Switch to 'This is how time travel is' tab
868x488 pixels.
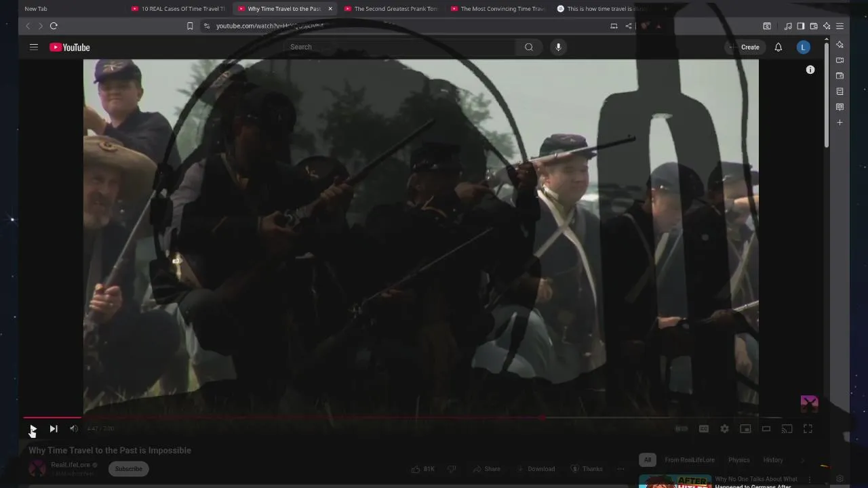coord(604,9)
